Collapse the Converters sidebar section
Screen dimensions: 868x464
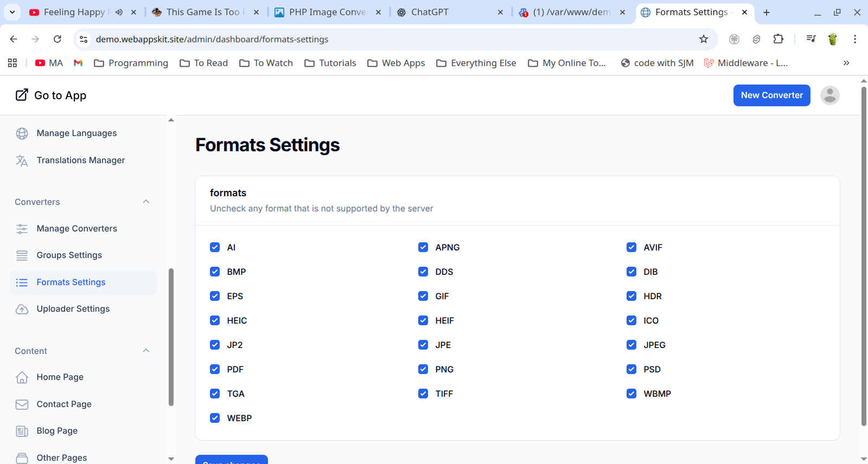pyautogui.click(x=146, y=202)
